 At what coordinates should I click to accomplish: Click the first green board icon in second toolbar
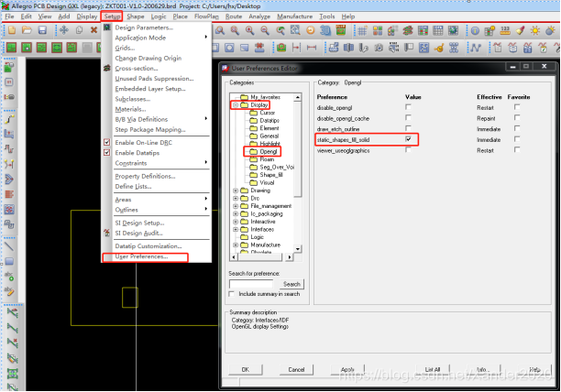[11, 48]
